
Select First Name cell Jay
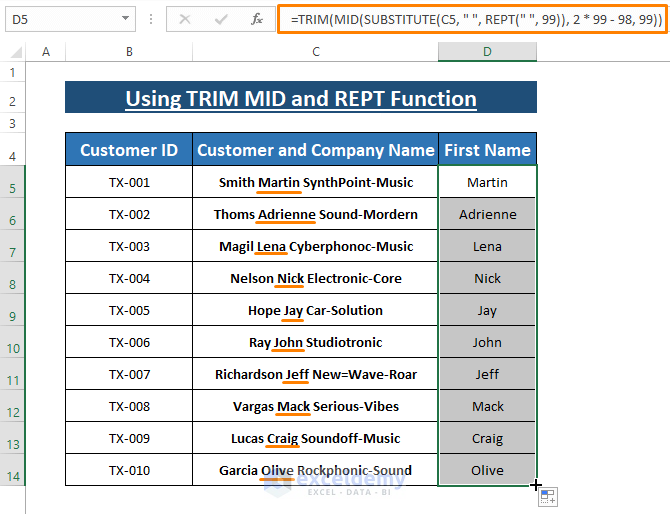pos(487,310)
